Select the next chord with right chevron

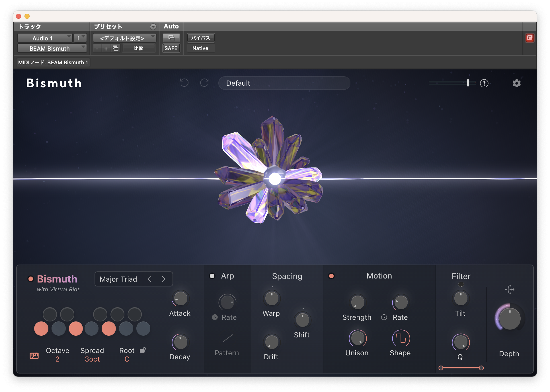pos(163,279)
